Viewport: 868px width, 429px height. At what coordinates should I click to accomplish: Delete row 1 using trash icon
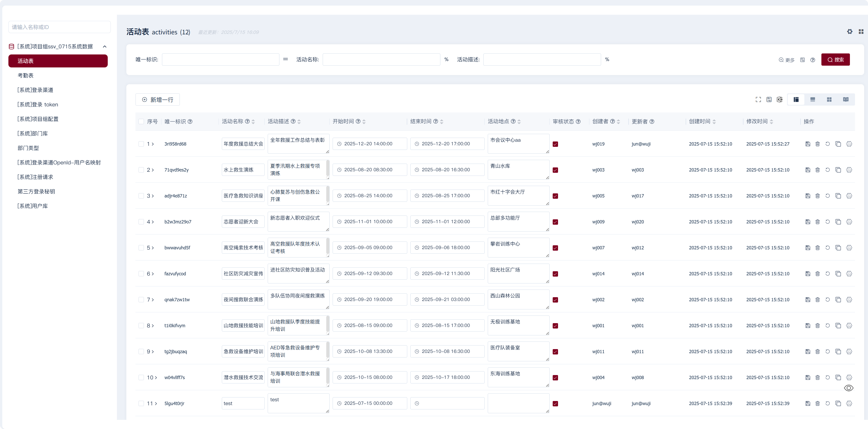click(818, 144)
